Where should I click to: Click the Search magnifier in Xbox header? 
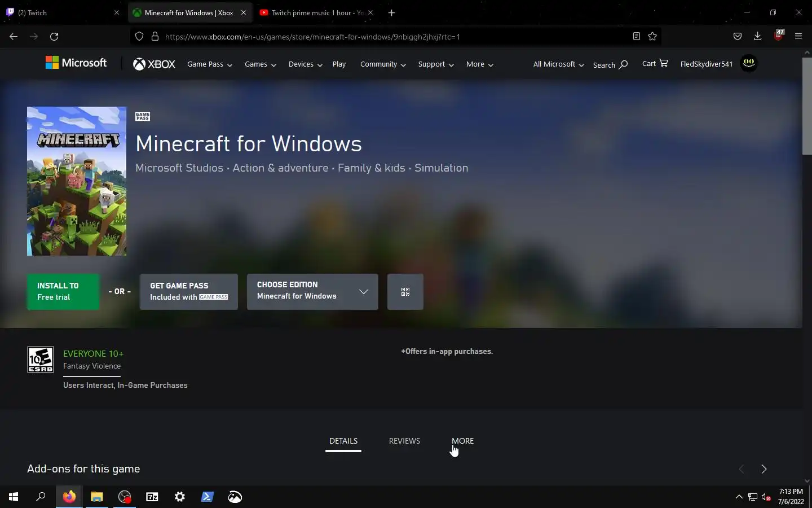click(610, 64)
